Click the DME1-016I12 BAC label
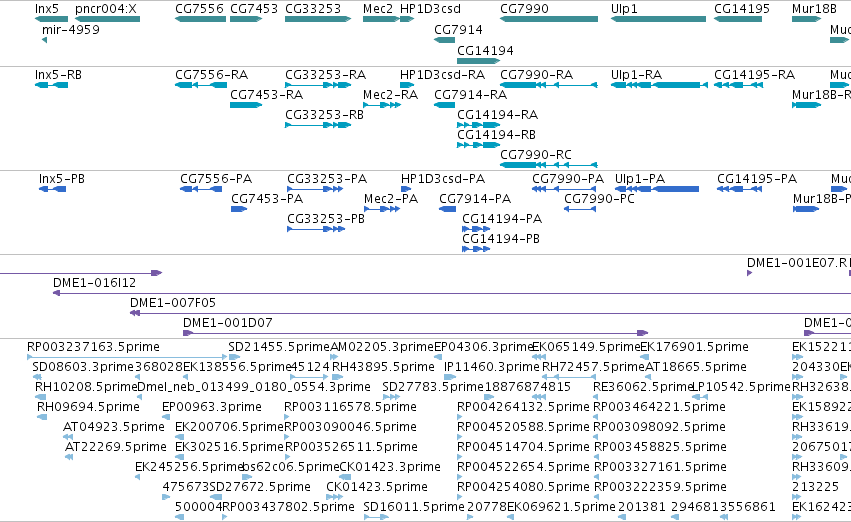 [94, 283]
